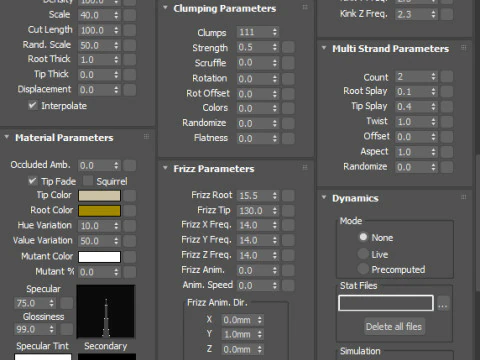
Task: Adjust the Hue Variation spinner arrows
Action: tap(116, 226)
